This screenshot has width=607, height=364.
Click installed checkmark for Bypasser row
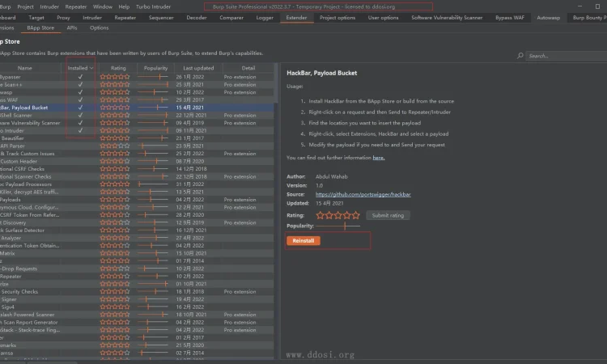[80, 77]
